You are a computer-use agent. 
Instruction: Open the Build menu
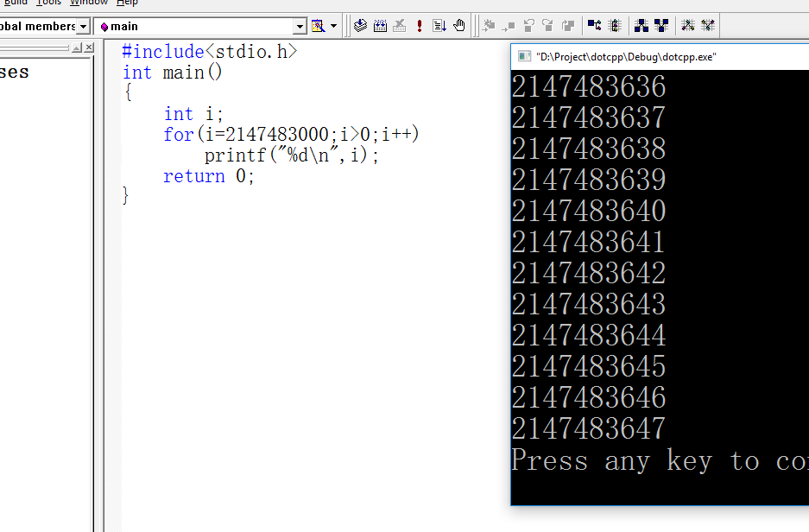click(x=16, y=3)
